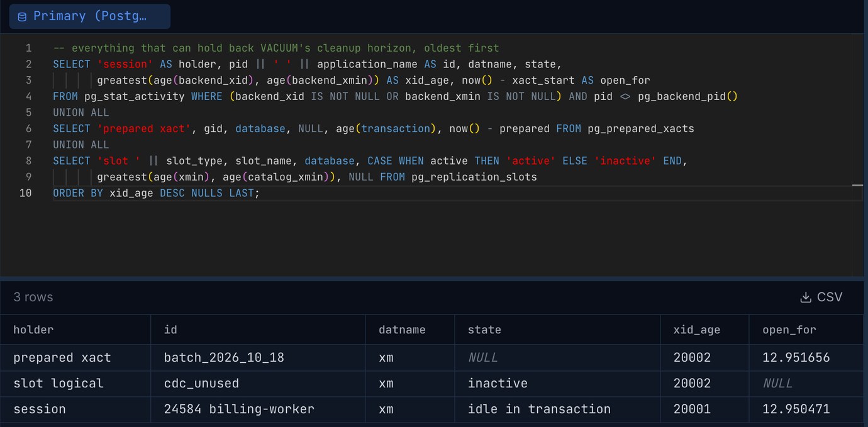Click the NULL state cell of prepared xact

(557, 357)
